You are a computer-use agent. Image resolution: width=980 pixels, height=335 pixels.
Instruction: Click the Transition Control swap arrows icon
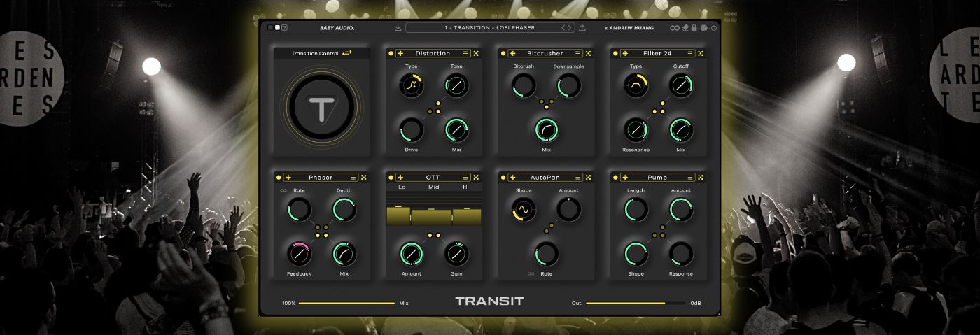(347, 53)
